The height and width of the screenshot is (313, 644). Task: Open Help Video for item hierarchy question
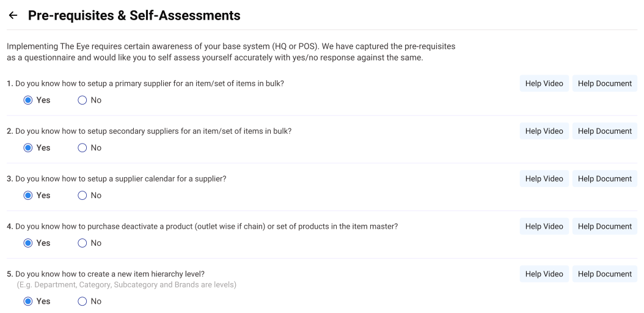point(544,274)
